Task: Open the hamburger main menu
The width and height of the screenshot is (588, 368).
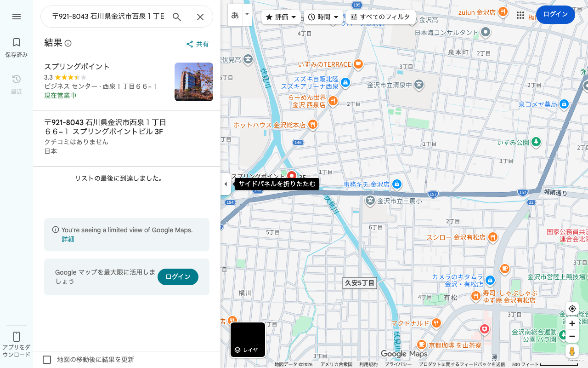Action: pos(17,17)
